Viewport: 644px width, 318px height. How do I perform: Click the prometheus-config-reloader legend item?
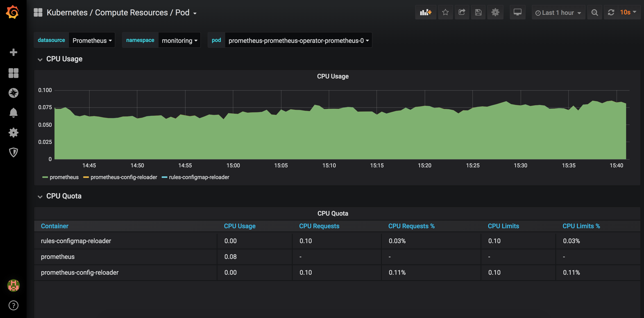[124, 177]
